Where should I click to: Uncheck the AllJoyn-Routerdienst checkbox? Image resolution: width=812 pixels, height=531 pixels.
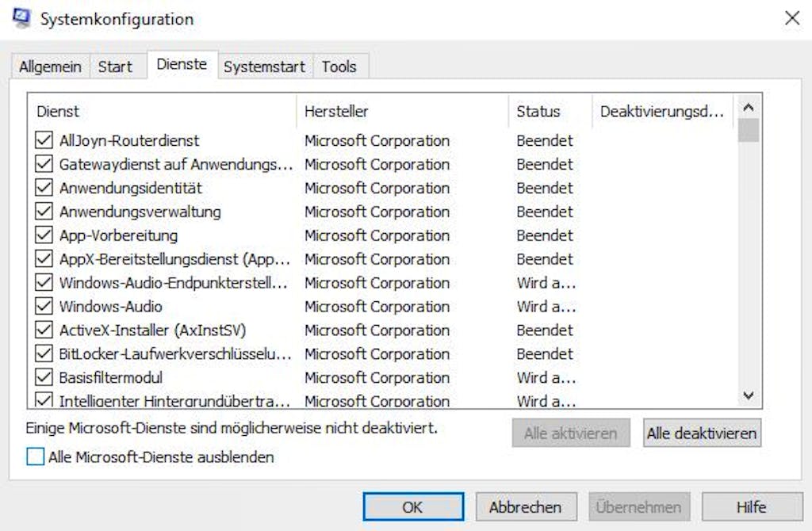(x=44, y=140)
